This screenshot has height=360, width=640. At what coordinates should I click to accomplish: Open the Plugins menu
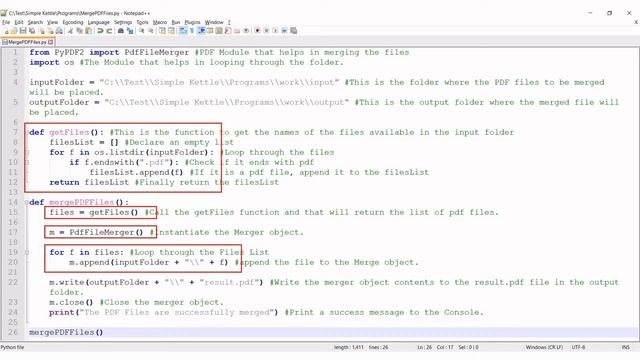192,22
